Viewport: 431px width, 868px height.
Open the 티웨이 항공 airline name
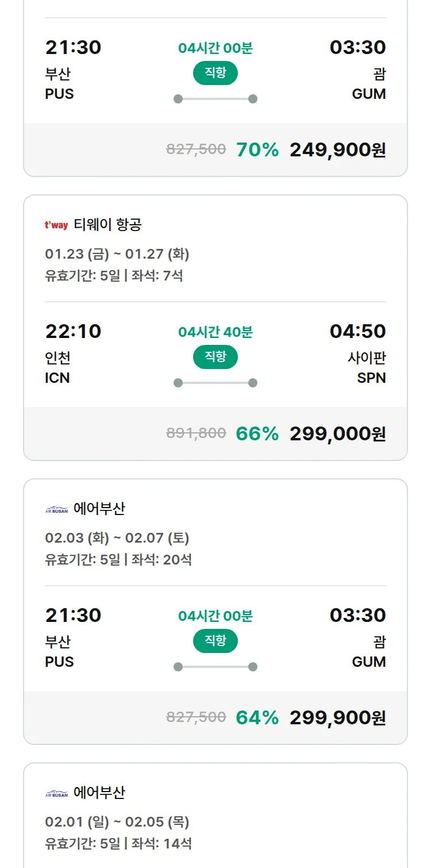(x=107, y=225)
